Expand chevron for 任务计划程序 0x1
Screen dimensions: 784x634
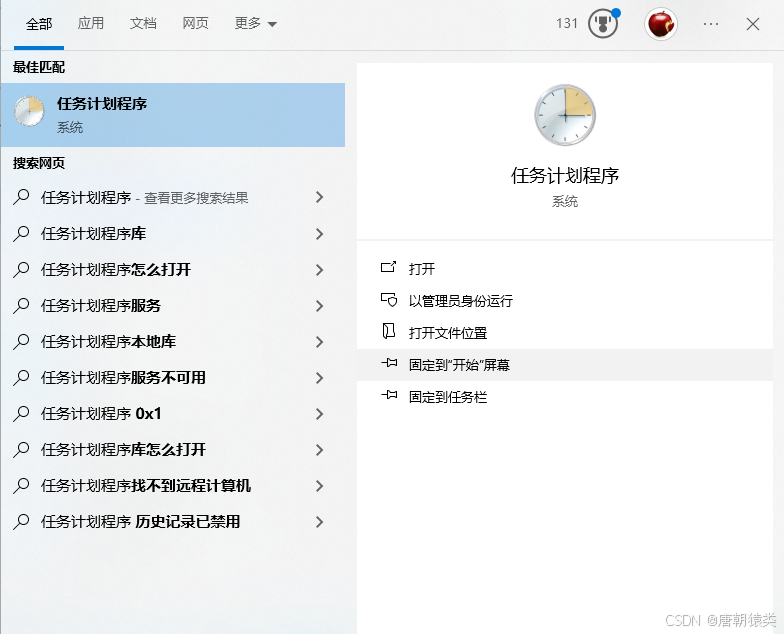pyautogui.click(x=320, y=414)
